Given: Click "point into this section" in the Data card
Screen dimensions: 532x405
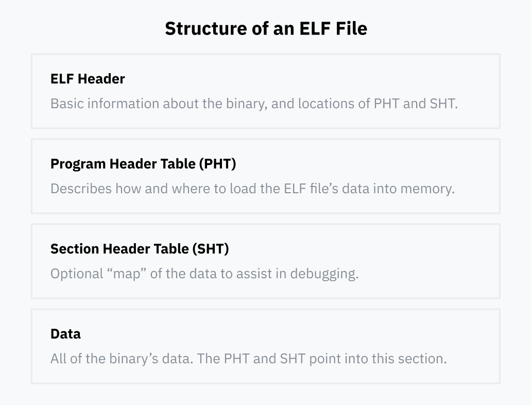Looking at the screenshot, I should click(377, 359).
